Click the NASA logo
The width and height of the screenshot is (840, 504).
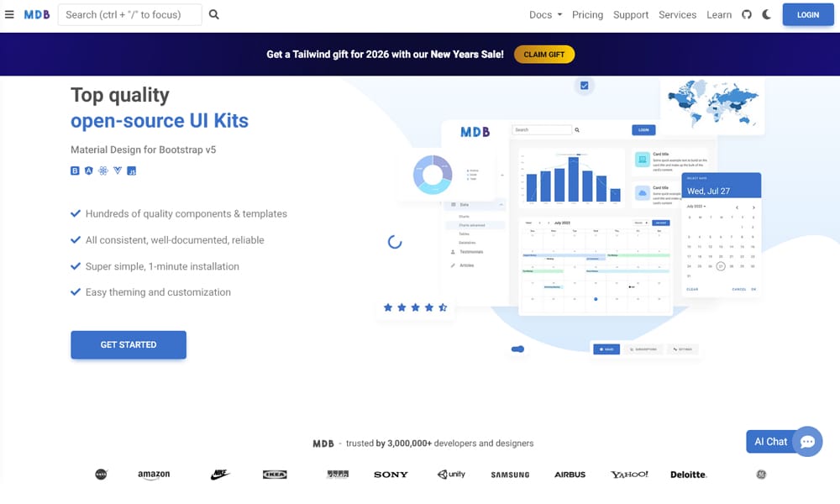tap(102, 474)
